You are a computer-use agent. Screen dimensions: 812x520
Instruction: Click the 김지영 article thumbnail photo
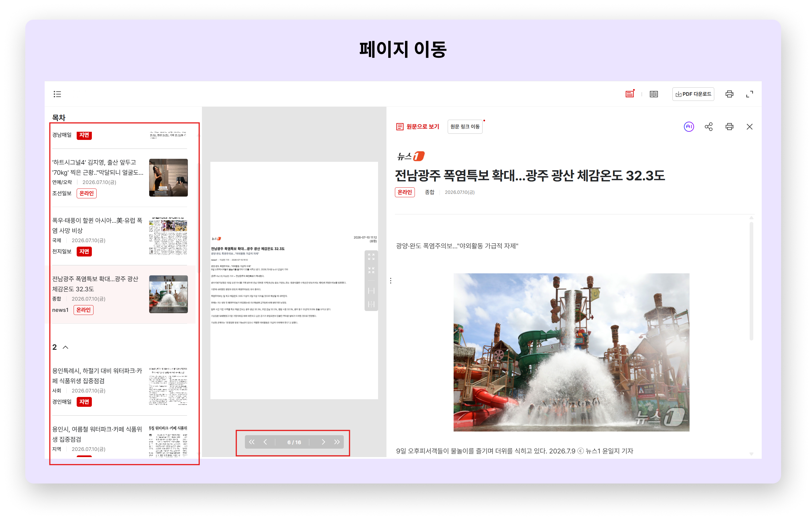coord(169,178)
